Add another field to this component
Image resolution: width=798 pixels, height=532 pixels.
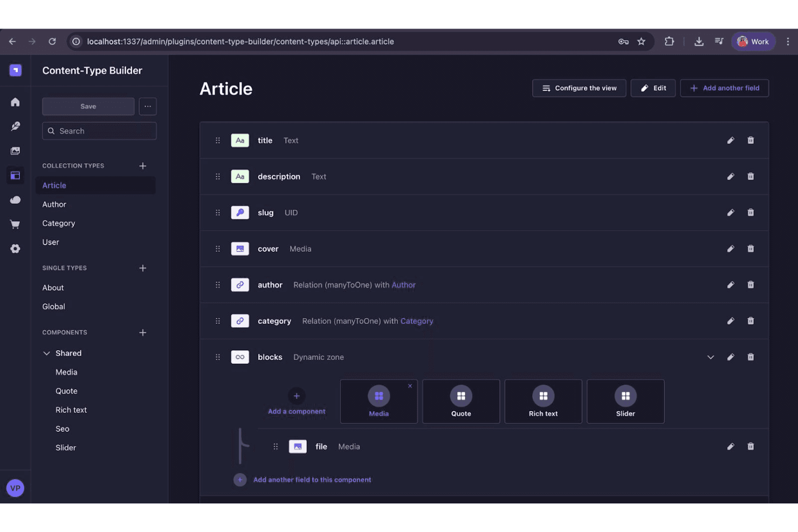point(302,480)
